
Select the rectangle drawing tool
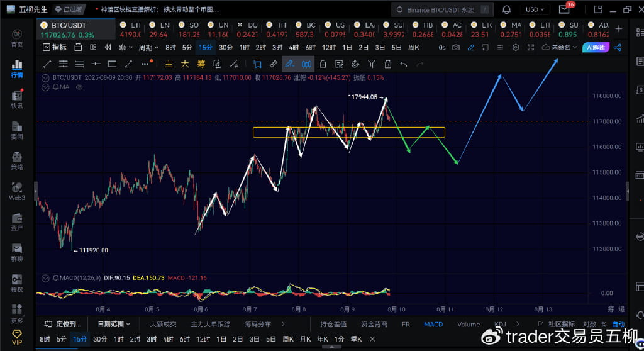[x=112, y=64]
